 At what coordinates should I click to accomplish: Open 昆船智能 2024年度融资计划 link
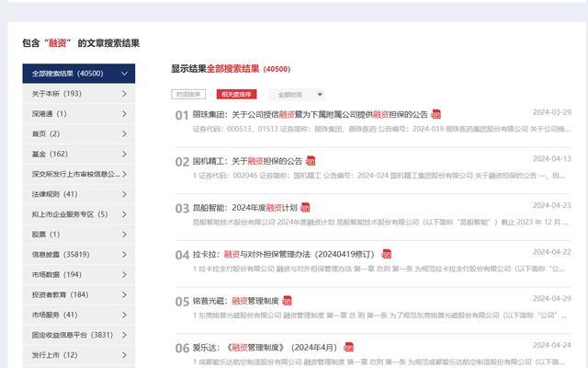(245, 208)
